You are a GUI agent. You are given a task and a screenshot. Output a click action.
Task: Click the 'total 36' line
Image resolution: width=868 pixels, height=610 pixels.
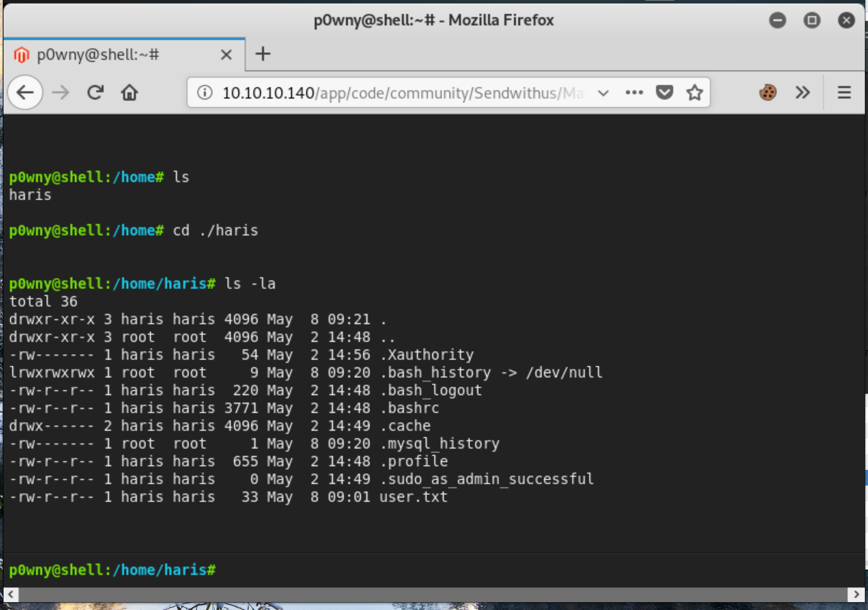(43, 301)
